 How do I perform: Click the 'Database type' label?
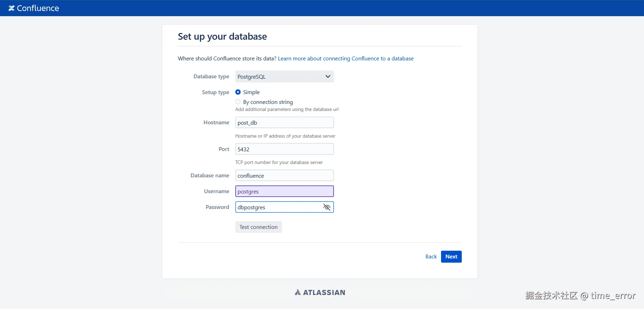(211, 77)
